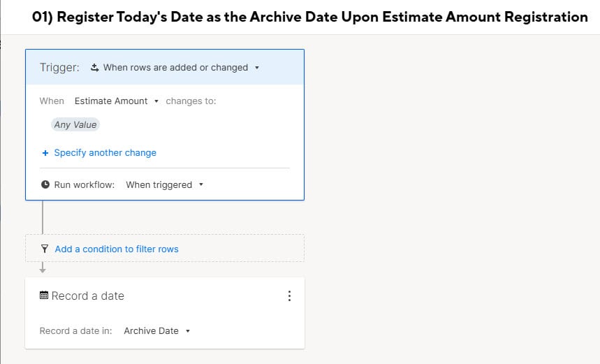This screenshot has height=364, width=600.
Task: Click the Any Value chip
Action: pos(75,125)
